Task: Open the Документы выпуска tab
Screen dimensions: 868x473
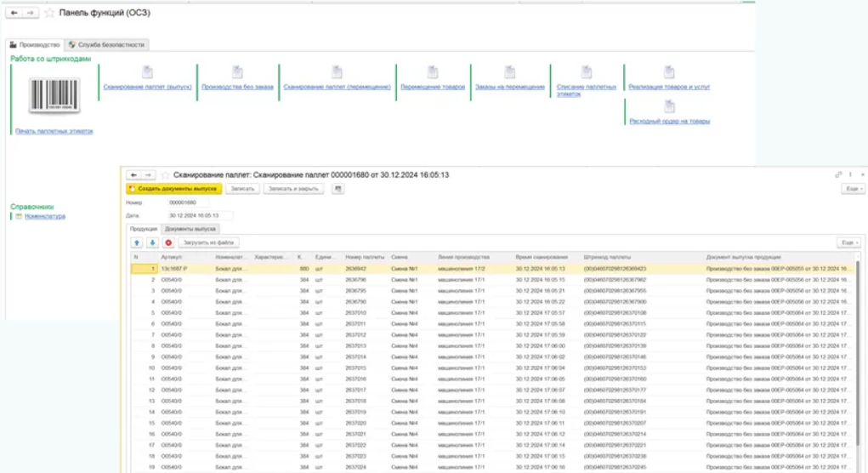Action: pos(191,229)
